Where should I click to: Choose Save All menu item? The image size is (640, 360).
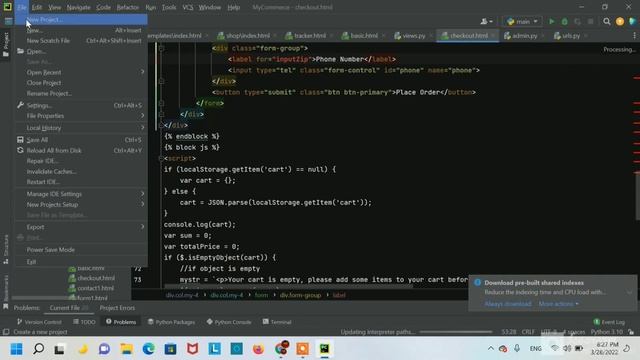[82, 140]
